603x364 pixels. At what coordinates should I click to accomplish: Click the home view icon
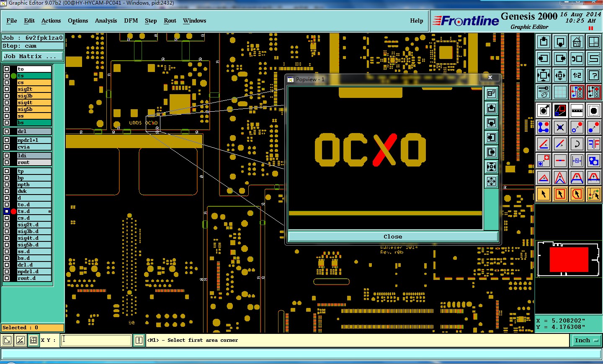pos(577,41)
